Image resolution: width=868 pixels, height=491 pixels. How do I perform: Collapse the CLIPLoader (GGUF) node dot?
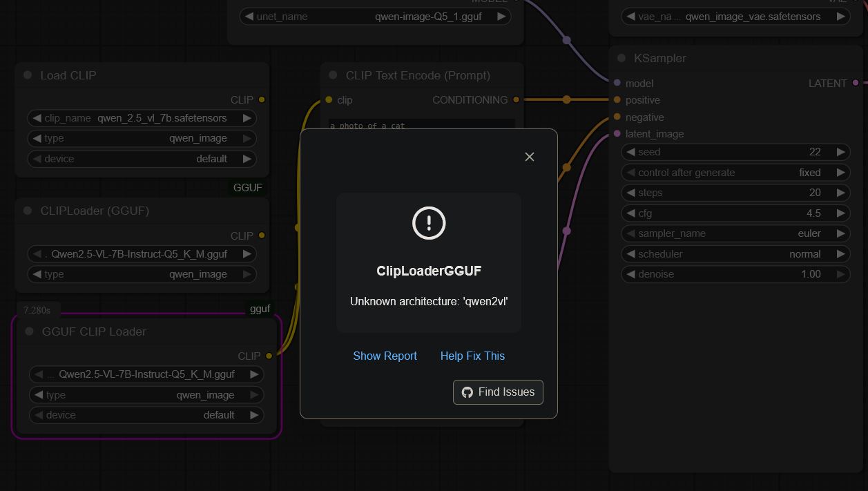pos(28,211)
